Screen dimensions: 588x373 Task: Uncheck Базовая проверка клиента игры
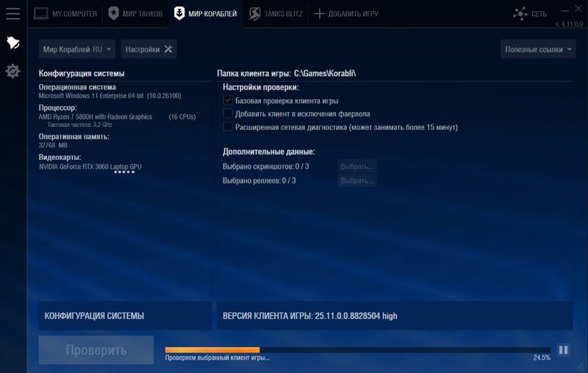pyautogui.click(x=228, y=101)
